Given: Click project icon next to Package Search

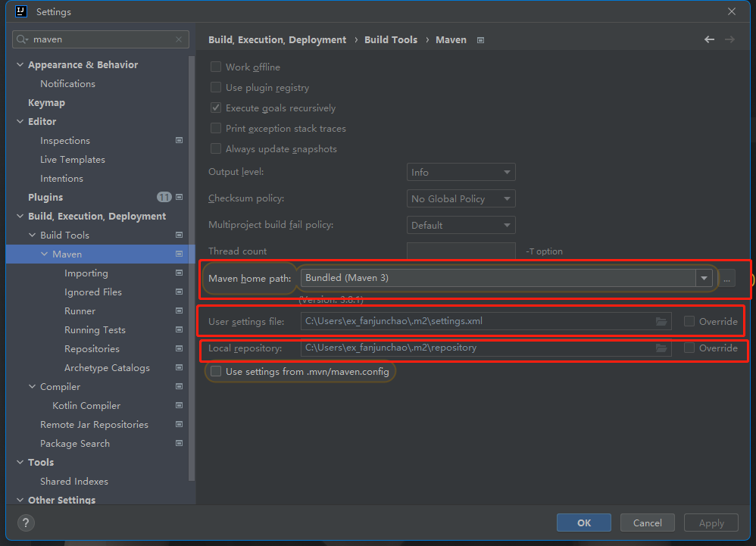Looking at the screenshot, I should point(180,443).
